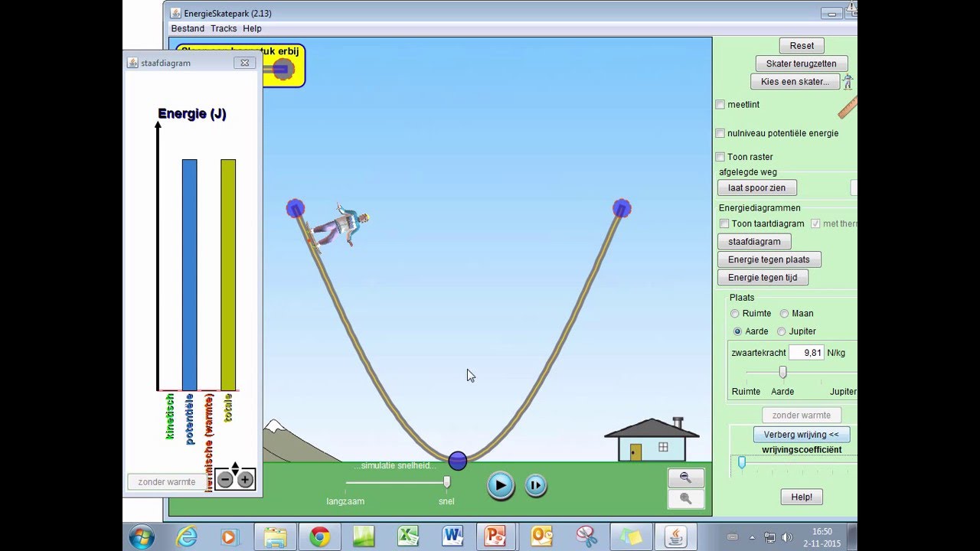Select Ruimte radio button

coord(735,314)
